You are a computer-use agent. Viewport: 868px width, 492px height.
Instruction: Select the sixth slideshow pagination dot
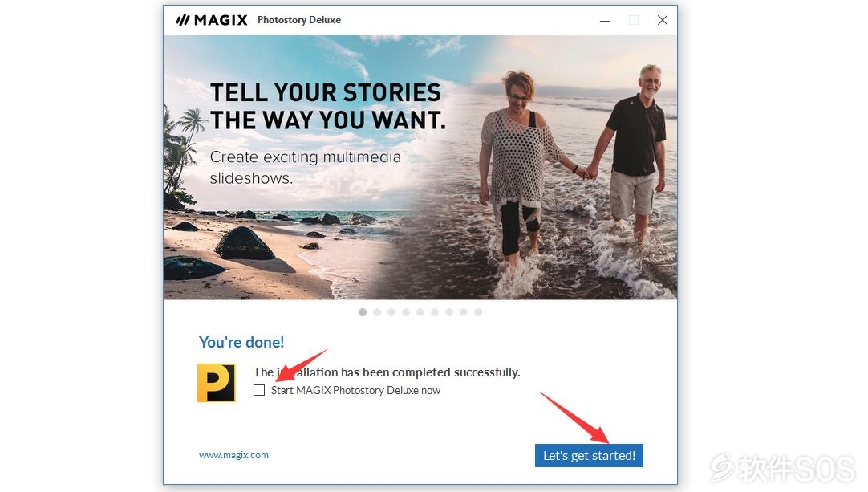pyautogui.click(x=435, y=312)
